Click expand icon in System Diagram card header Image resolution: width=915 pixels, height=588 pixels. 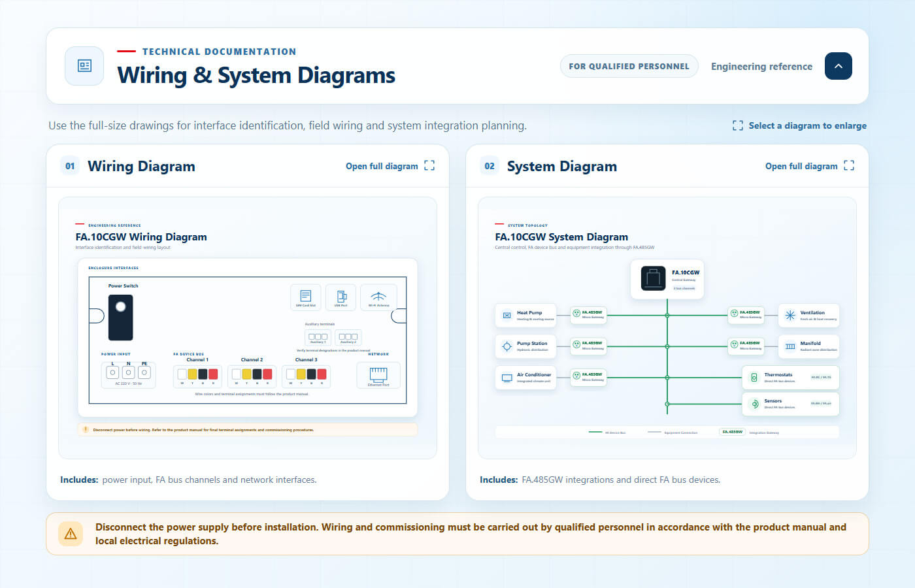pos(849,166)
